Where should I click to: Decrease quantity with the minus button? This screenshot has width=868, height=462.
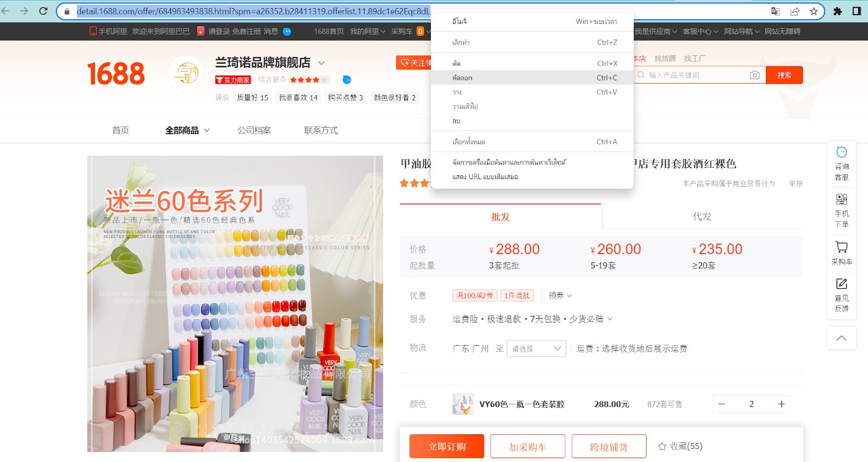[722, 404]
